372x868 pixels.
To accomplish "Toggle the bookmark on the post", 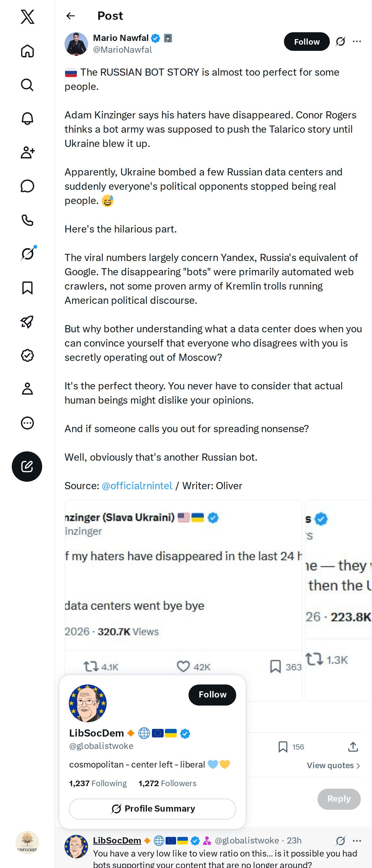I will click(x=283, y=747).
